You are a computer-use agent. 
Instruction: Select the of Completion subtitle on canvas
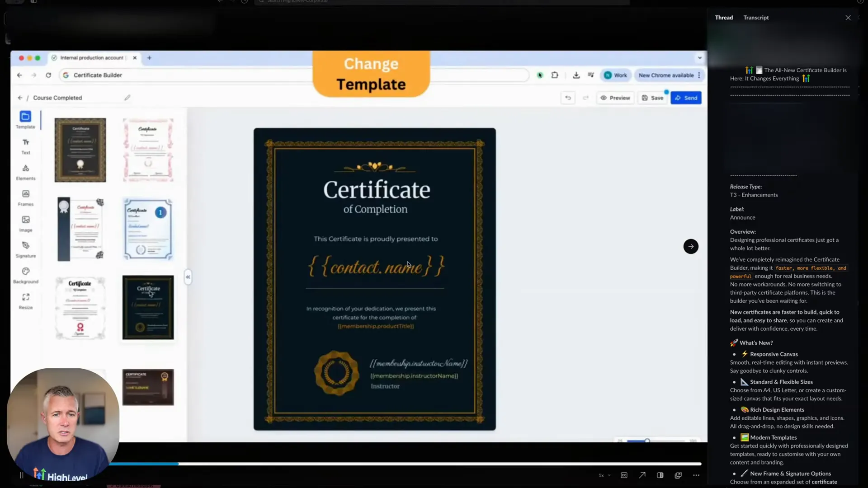point(375,209)
